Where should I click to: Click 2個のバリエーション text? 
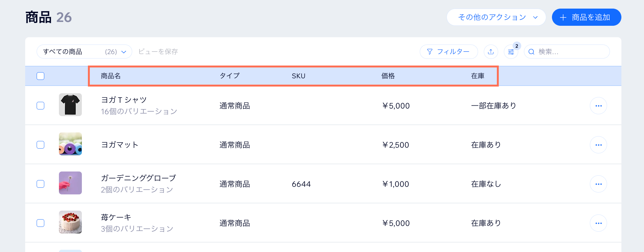[137, 190]
